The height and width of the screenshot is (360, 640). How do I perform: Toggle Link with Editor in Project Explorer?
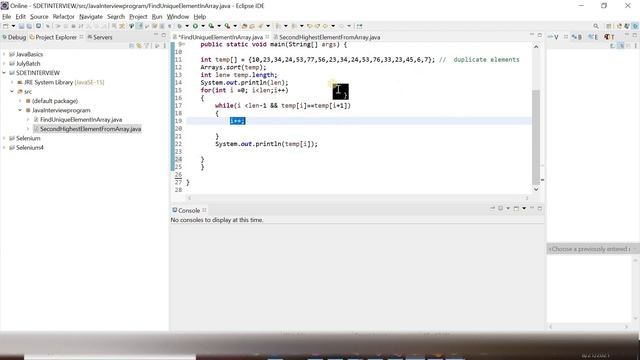(139, 46)
